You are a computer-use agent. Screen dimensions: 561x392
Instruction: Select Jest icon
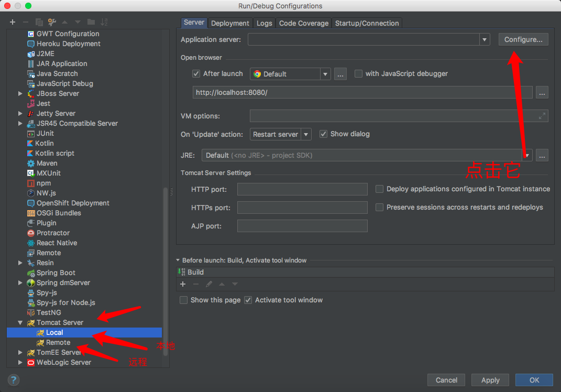pyautogui.click(x=31, y=104)
